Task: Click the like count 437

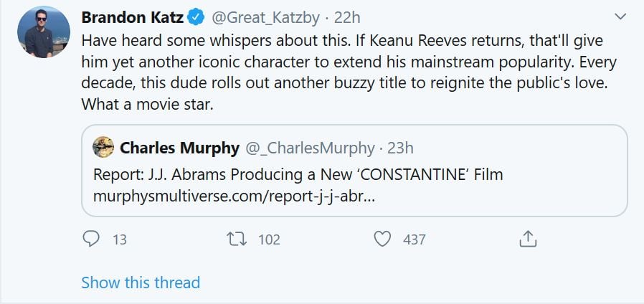Action: (x=415, y=239)
